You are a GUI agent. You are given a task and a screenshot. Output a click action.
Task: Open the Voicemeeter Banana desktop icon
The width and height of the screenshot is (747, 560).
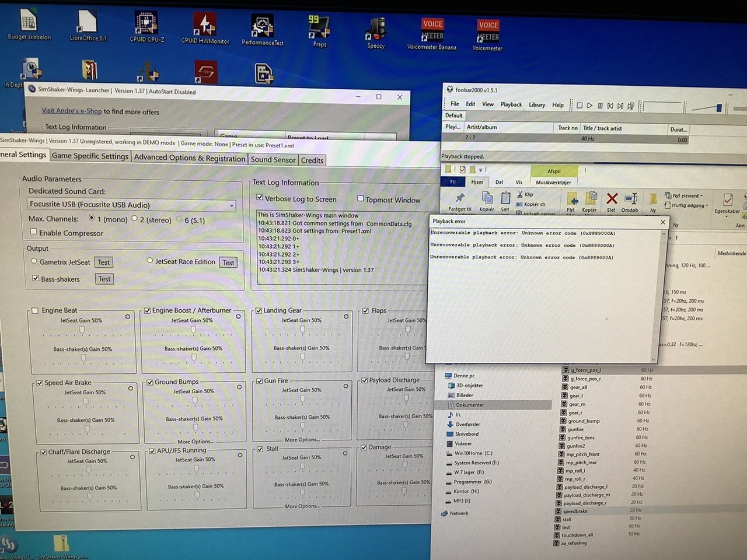coord(432,34)
